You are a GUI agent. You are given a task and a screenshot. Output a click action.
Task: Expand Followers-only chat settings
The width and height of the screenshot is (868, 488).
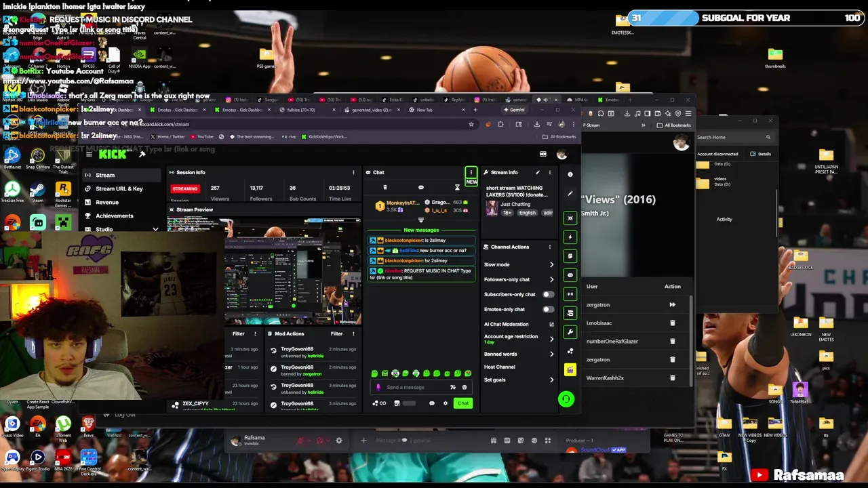551,279
